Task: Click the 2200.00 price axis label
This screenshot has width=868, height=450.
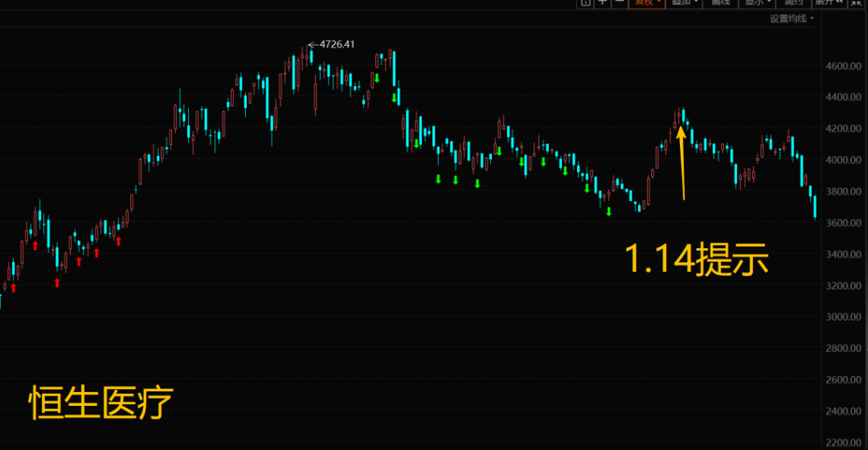Action: (x=843, y=443)
